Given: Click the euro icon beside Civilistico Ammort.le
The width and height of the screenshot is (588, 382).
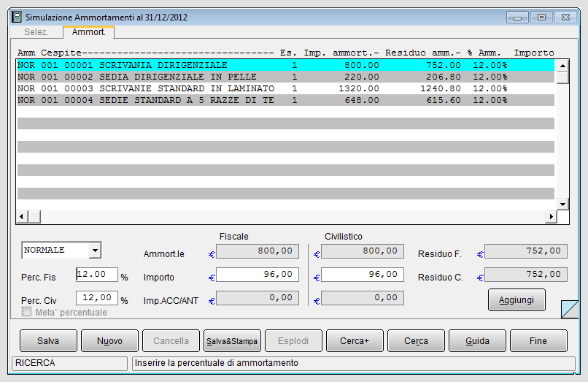Looking at the screenshot, I should [317, 254].
